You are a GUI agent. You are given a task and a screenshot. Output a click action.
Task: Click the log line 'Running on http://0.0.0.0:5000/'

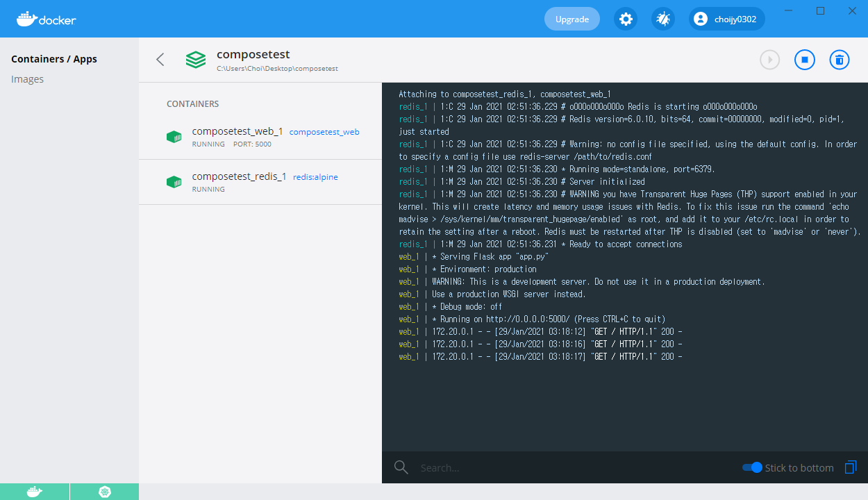coord(532,319)
